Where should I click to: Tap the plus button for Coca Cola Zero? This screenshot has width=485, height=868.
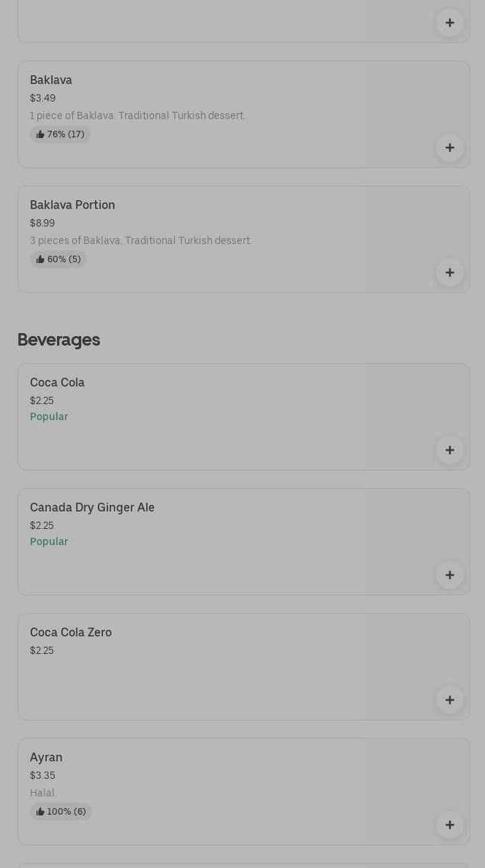tap(450, 700)
